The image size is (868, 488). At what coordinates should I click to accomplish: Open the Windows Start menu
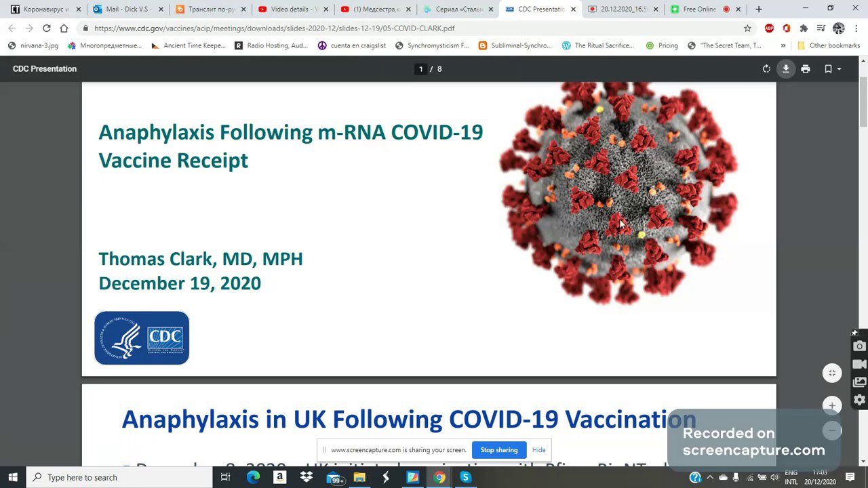pyautogui.click(x=13, y=477)
